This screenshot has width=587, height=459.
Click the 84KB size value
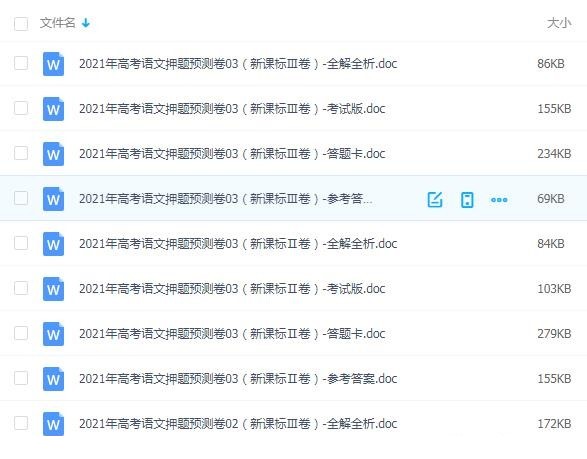pos(551,243)
